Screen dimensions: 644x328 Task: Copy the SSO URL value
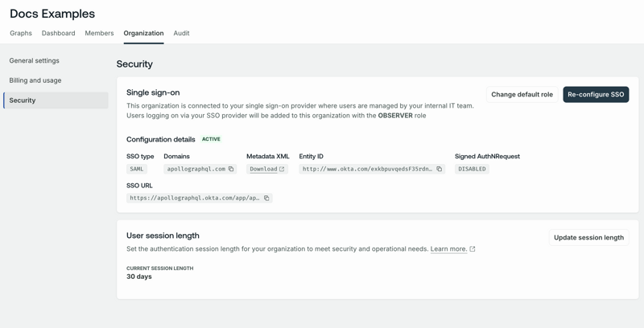[266, 198]
